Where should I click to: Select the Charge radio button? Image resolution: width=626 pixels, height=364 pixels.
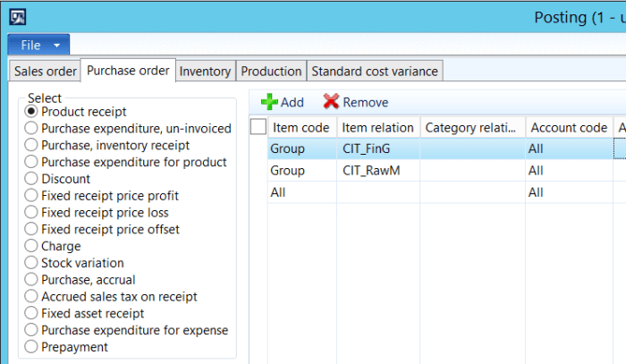(x=31, y=246)
